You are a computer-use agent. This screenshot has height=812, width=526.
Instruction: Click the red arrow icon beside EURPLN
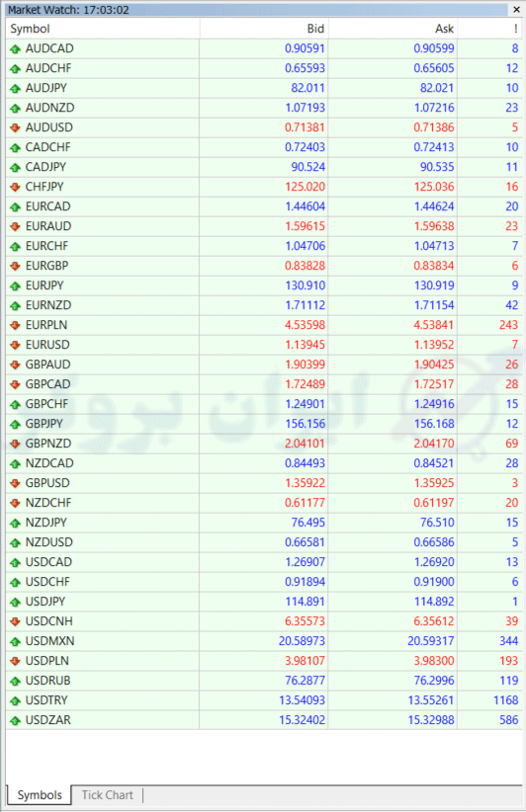15,325
